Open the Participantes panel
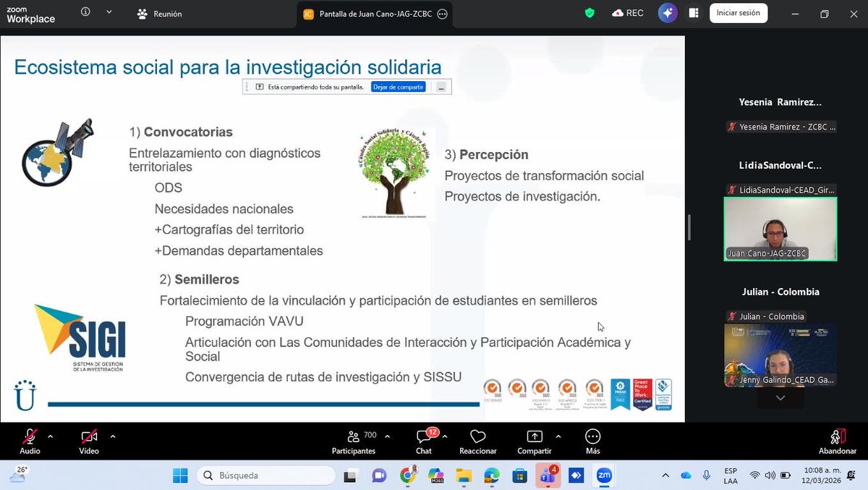The image size is (868, 490). coord(354,440)
